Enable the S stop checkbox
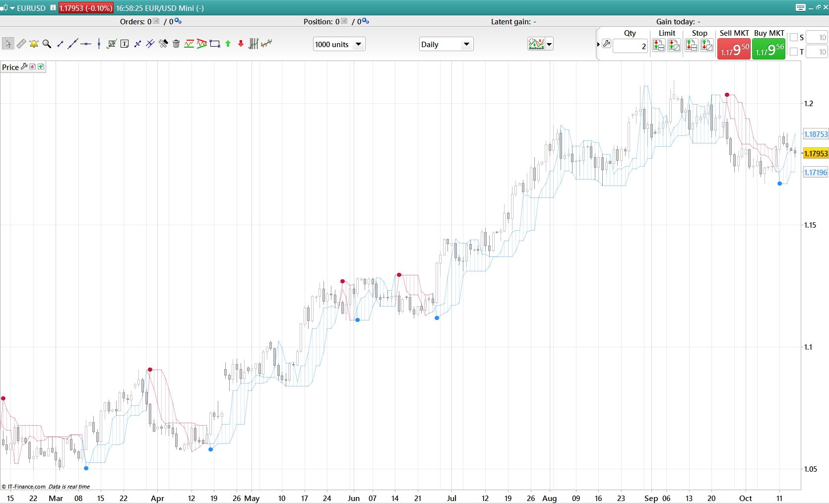Screen dimensions: 829x504 794,37
